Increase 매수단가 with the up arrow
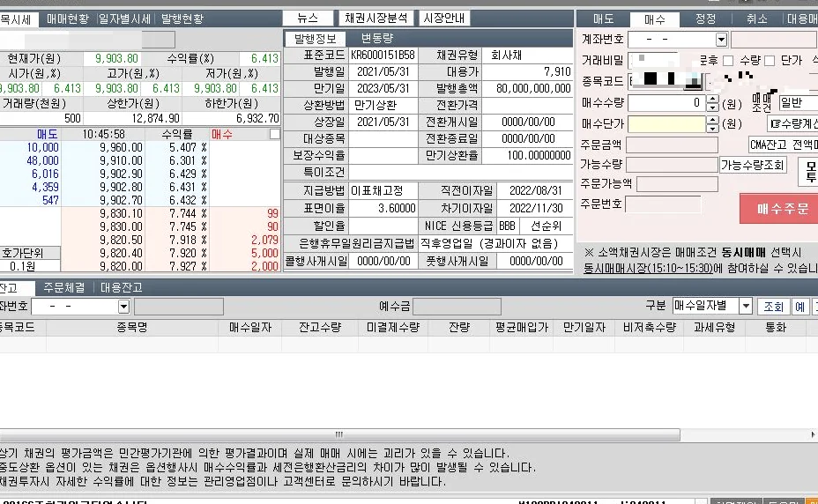The width and height of the screenshot is (818, 504). (712, 120)
